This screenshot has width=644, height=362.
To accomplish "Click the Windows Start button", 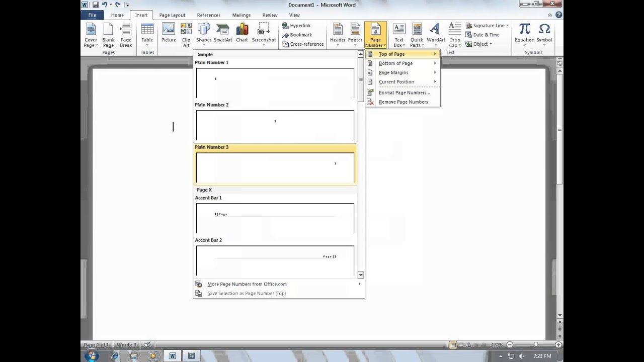I will point(92,355).
